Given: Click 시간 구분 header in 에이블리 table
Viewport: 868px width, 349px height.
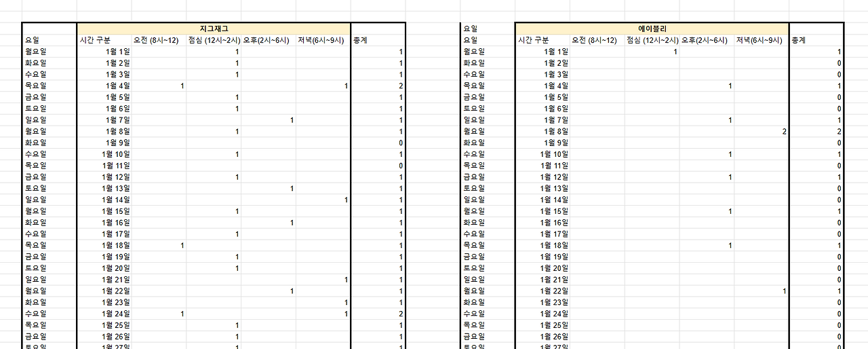Looking at the screenshot, I should coord(534,40).
